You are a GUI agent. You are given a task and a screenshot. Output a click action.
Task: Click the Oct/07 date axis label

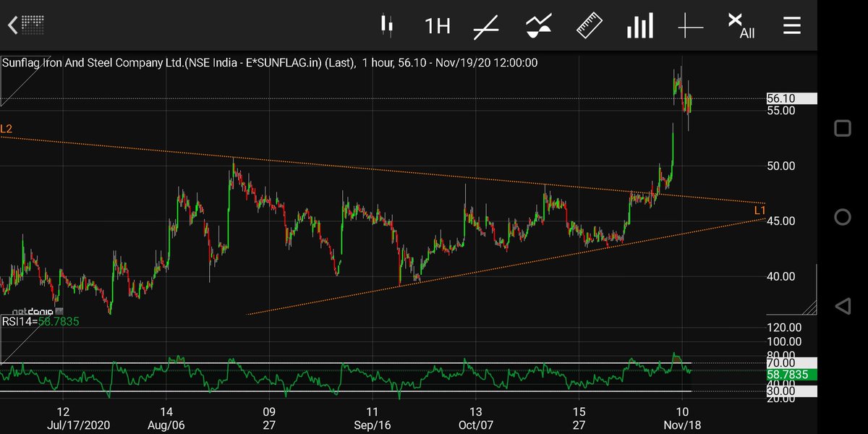point(475,425)
